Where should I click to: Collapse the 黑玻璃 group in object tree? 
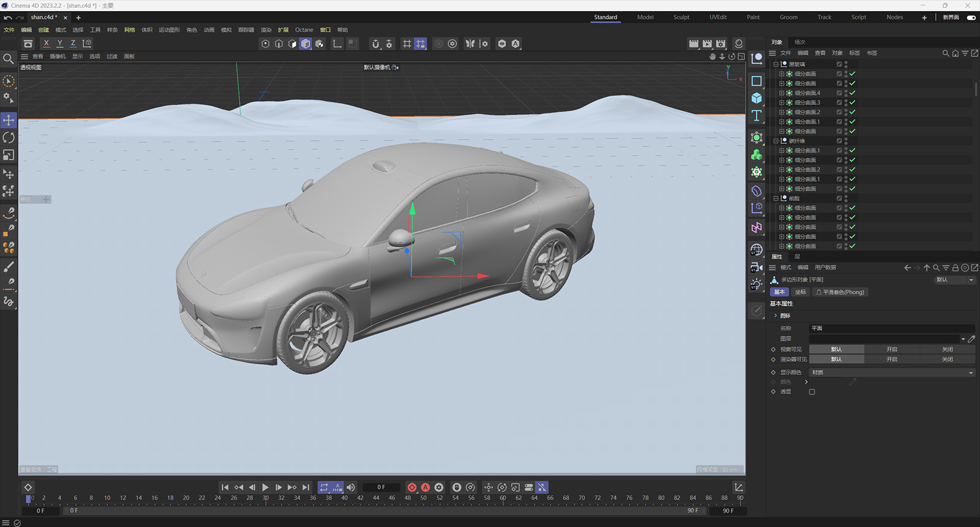775,64
